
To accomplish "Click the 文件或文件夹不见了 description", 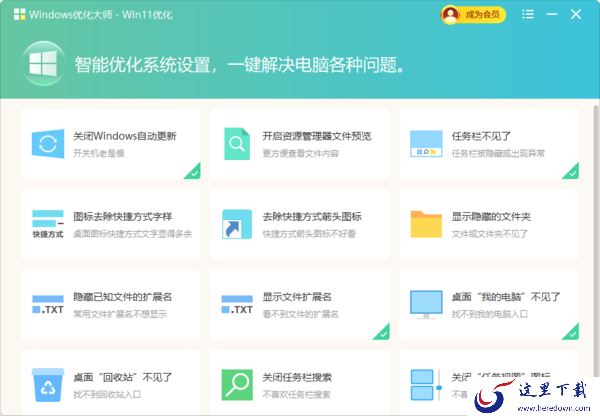I will (489, 234).
